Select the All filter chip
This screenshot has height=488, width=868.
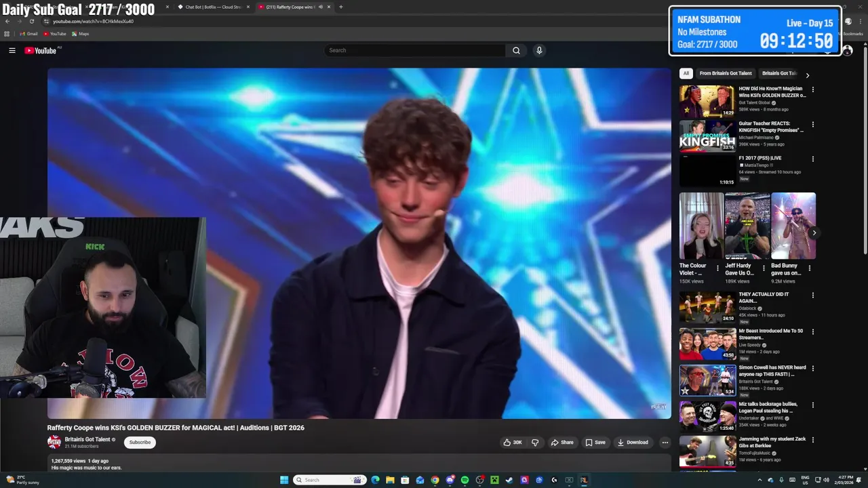pyautogui.click(x=686, y=73)
